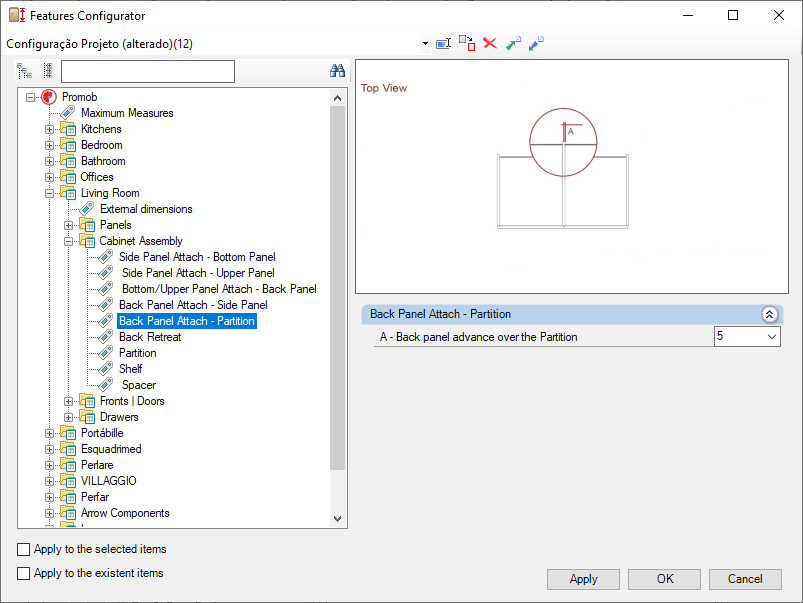Click the Apply button

(x=583, y=579)
